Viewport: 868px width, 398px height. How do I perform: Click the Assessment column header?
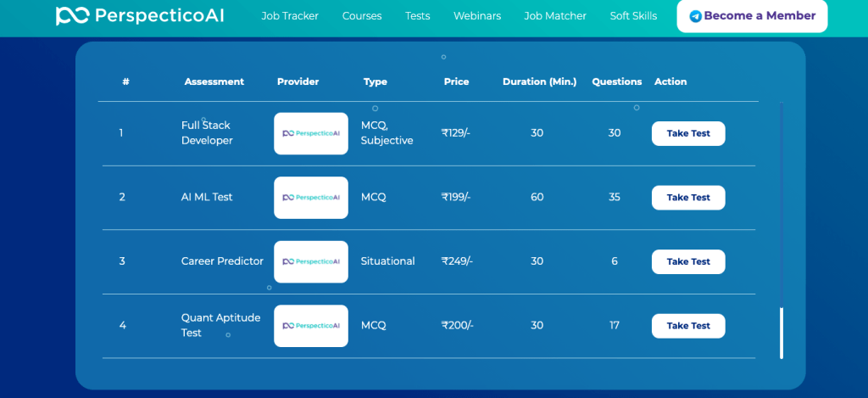pos(214,81)
